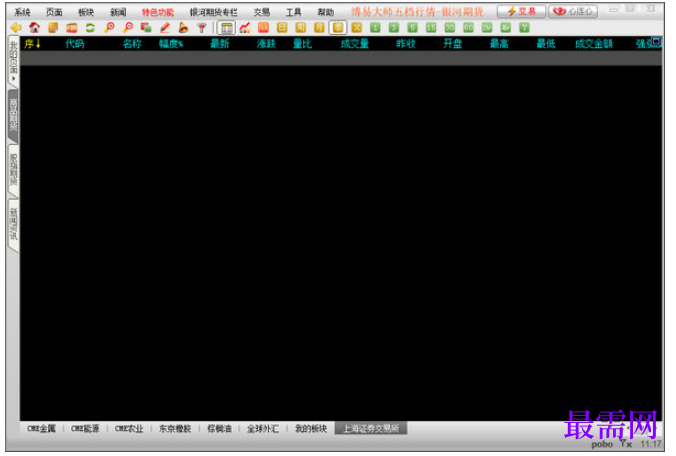Switch to the 东京橡胶 bottom tab

tap(175, 428)
